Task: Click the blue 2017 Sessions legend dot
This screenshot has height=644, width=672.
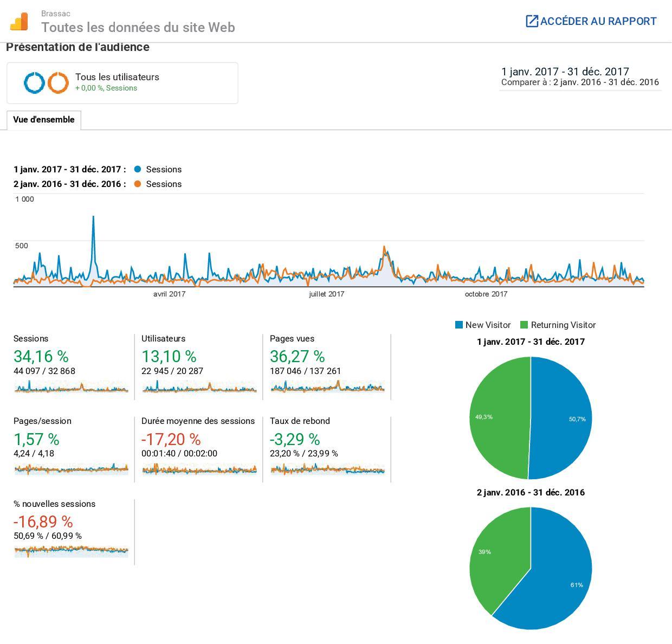Action: point(137,169)
